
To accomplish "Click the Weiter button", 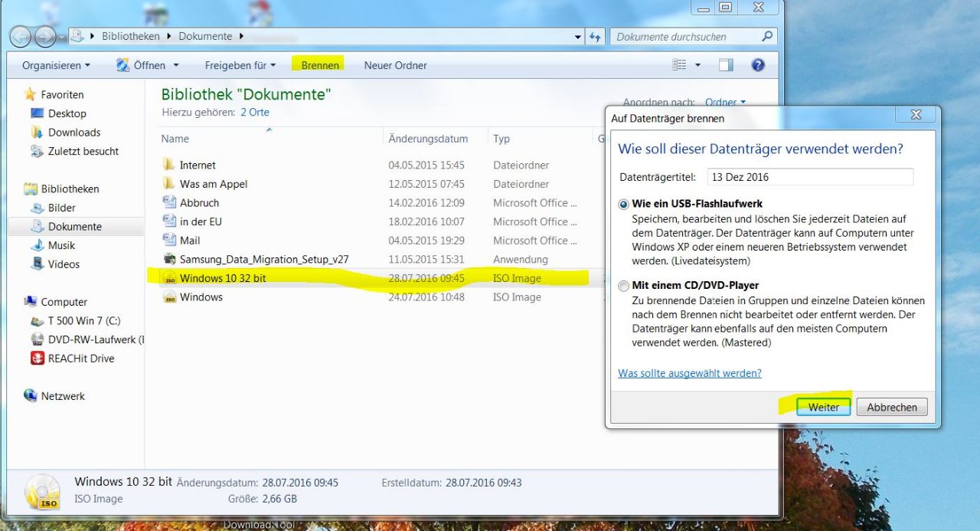I will [824, 407].
